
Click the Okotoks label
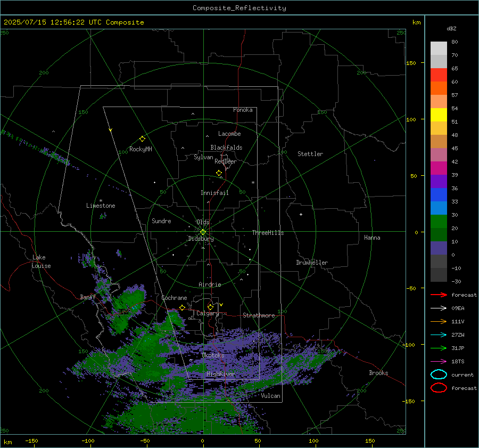pos(213,355)
